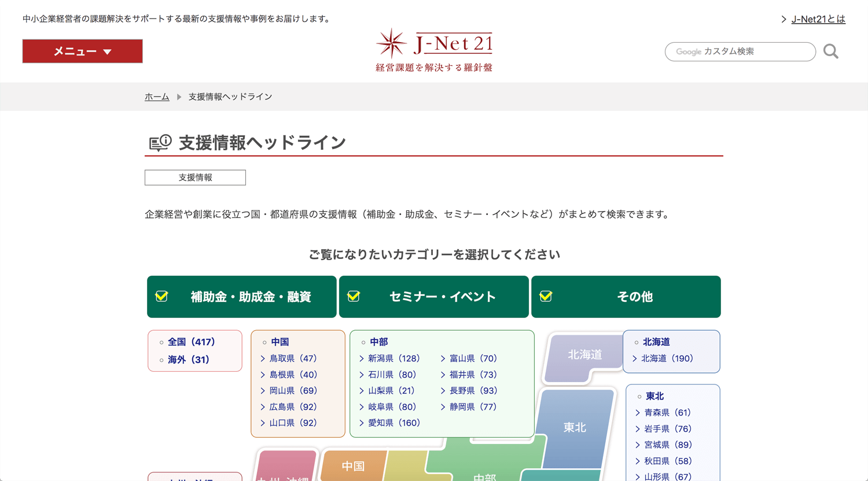868x481 pixels.
Task: Click the search magnifier icon
Action: (831, 51)
